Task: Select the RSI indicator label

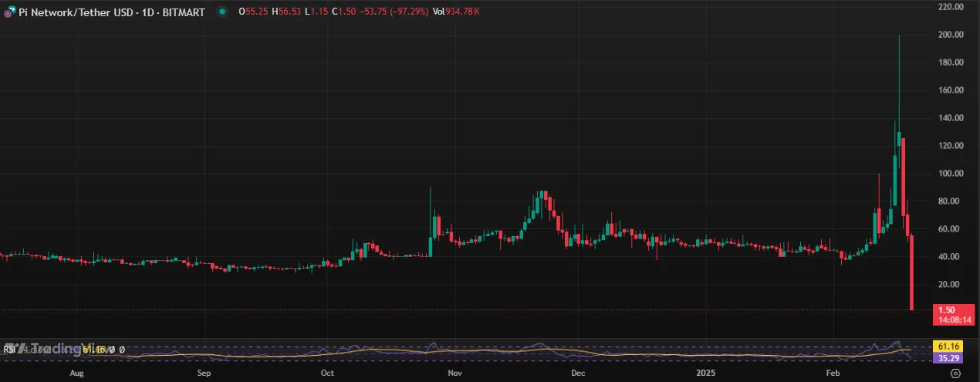Action: (x=10, y=350)
